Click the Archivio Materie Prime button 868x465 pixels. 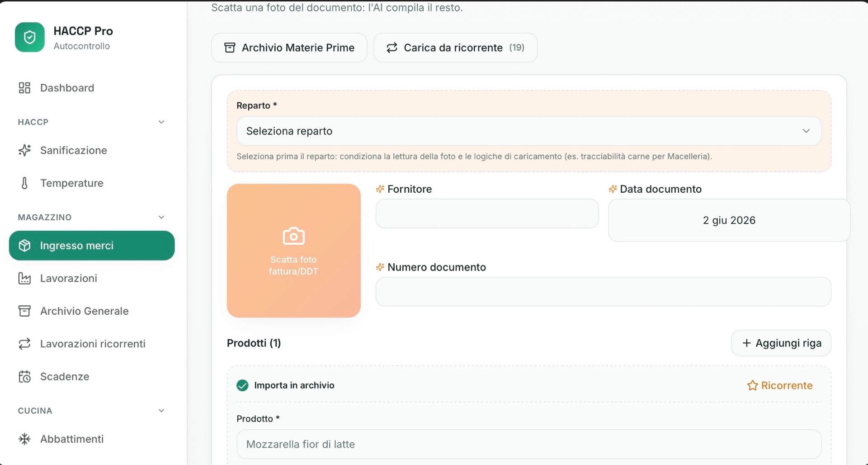pos(289,47)
